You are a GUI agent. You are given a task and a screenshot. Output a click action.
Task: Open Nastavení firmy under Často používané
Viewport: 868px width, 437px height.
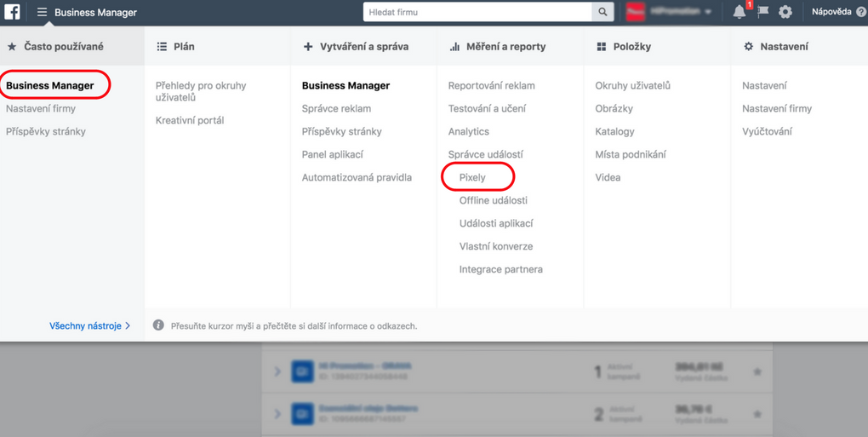41,108
